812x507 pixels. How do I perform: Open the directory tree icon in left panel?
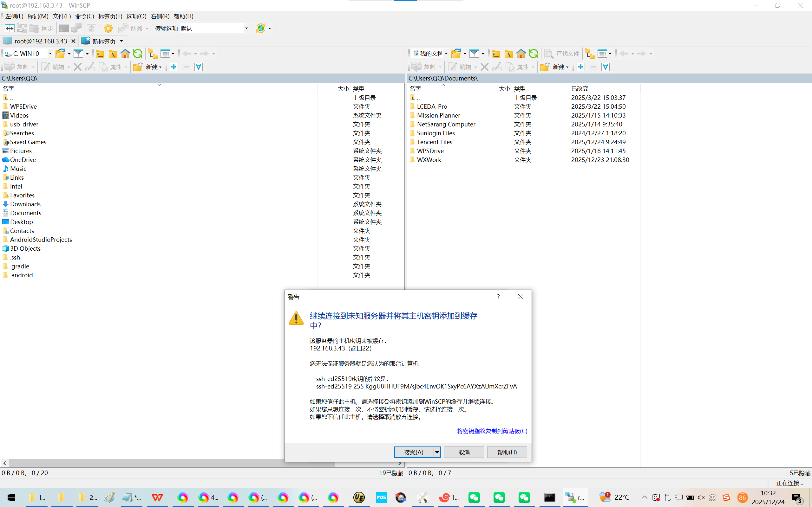point(153,54)
